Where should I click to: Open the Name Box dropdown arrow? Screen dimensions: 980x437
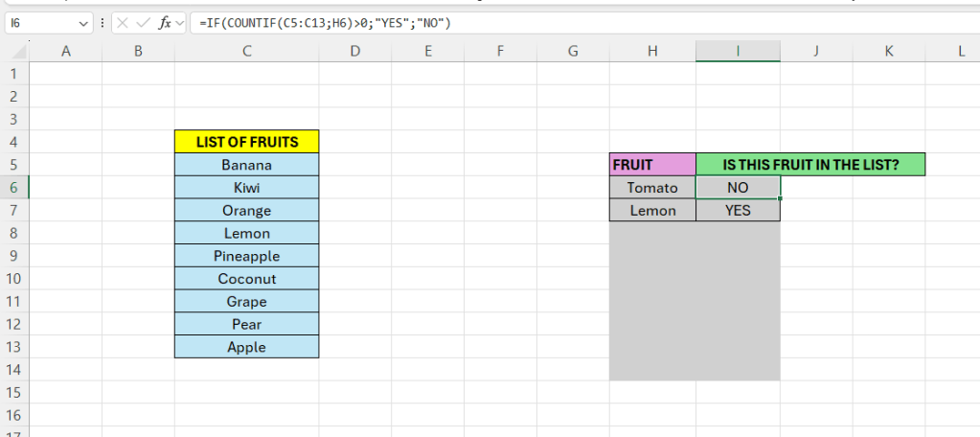pyautogui.click(x=84, y=23)
